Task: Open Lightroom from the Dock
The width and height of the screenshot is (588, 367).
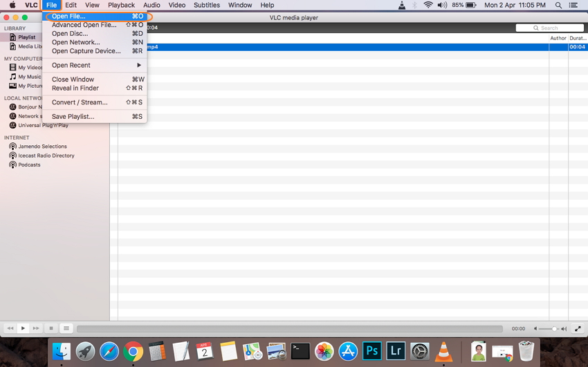Action: pyautogui.click(x=396, y=351)
